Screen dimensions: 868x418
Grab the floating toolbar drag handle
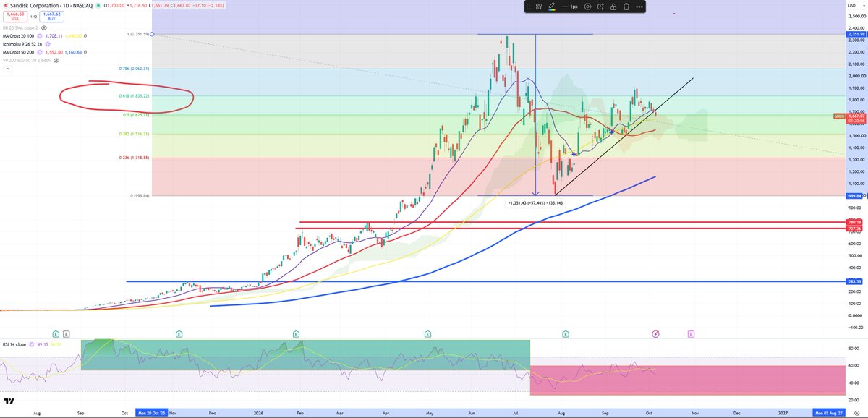529,7
